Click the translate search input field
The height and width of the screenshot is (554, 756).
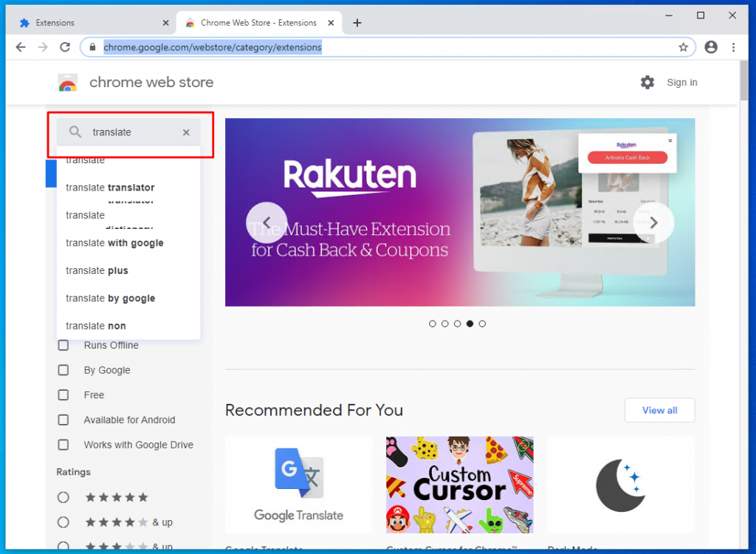(x=130, y=132)
